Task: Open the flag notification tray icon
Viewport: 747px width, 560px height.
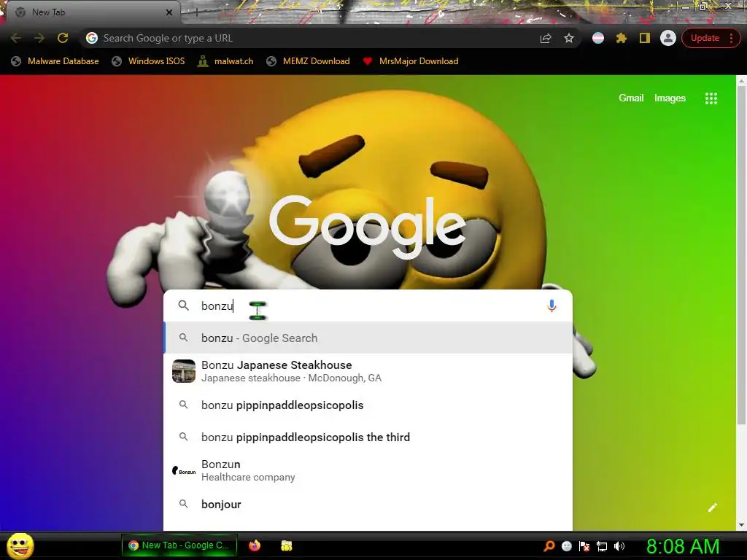Action: [584, 546]
